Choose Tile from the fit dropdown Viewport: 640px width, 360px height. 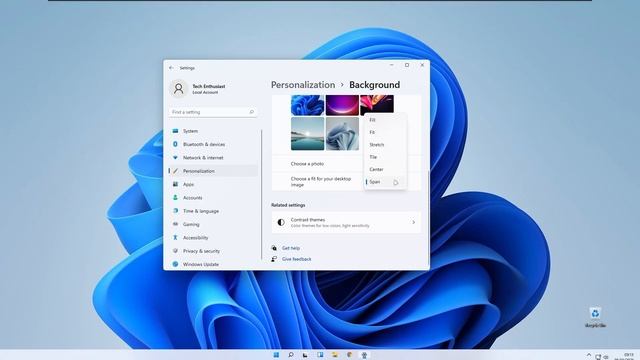tap(385, 157)
